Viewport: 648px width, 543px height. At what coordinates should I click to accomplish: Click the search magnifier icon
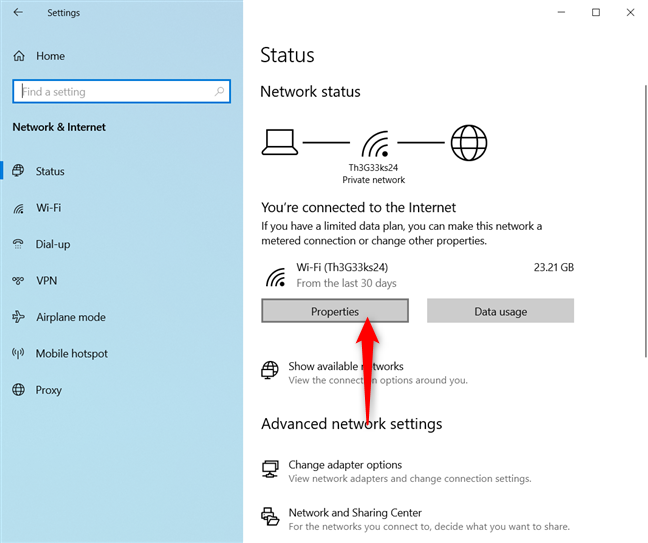click(219, 91)
